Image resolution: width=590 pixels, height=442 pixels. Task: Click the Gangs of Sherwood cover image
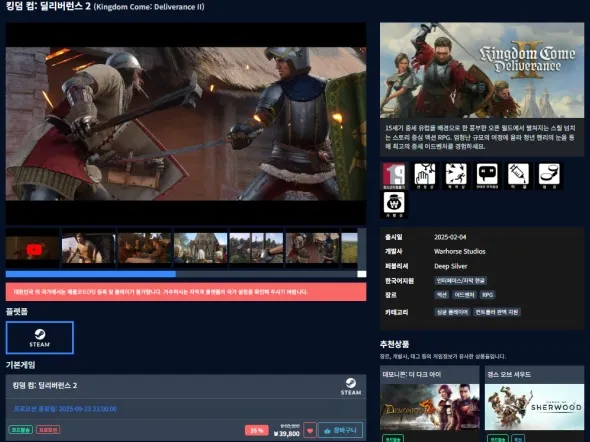click(x=534, y=407)
